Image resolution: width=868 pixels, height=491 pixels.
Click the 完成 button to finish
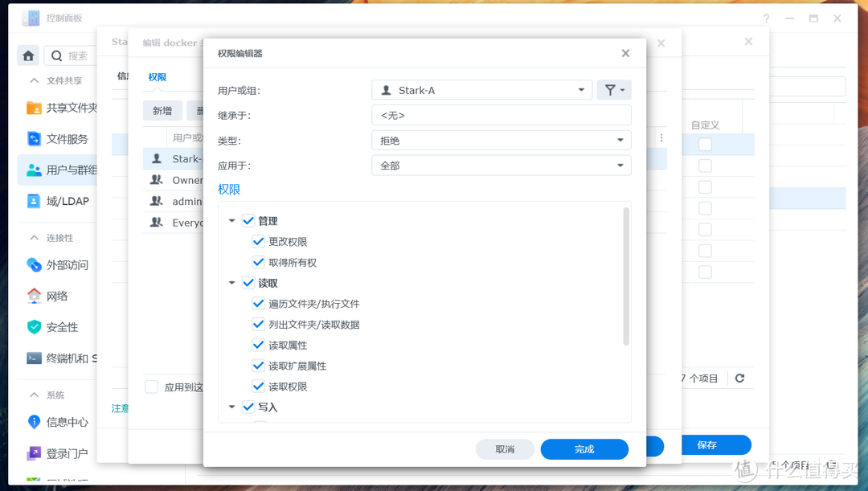coord(584,449)
